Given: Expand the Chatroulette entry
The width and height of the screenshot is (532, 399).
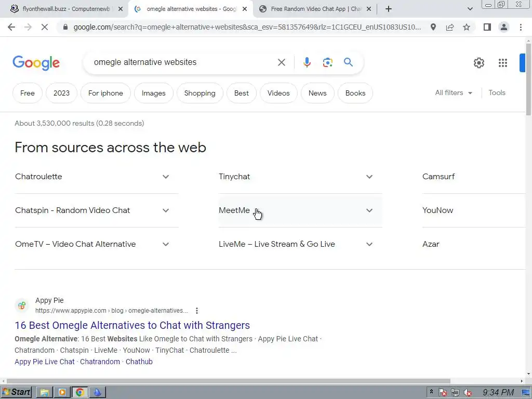Looking at the screenshot, I should (97, 177).
